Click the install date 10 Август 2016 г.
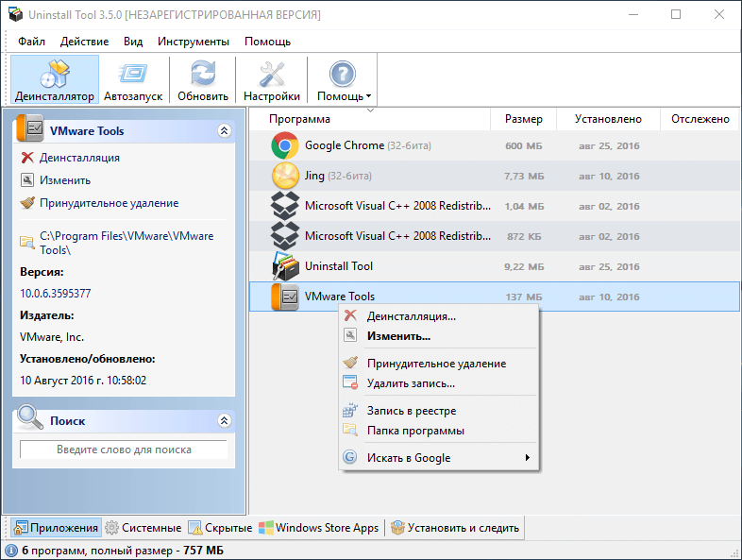Viewport: 742px width, 560px height. click(83, 381)
